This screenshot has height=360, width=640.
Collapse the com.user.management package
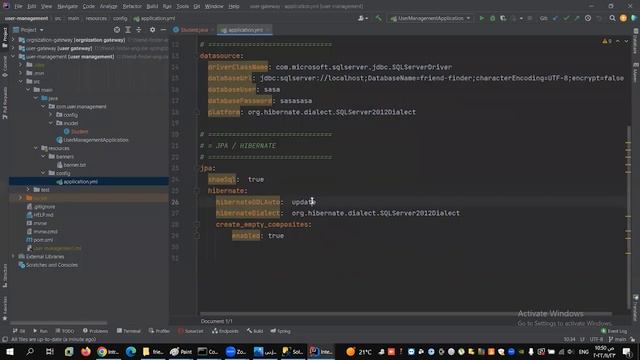click(43, 107)
